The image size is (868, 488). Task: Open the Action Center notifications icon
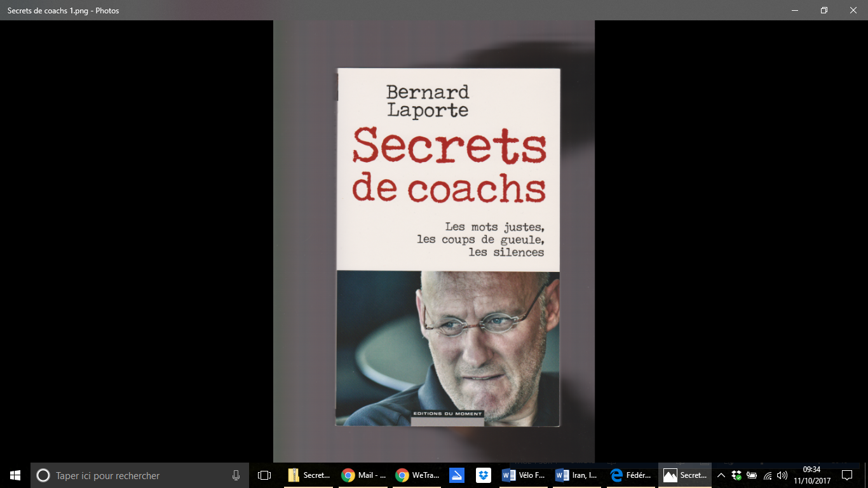(x=846, y=475)
